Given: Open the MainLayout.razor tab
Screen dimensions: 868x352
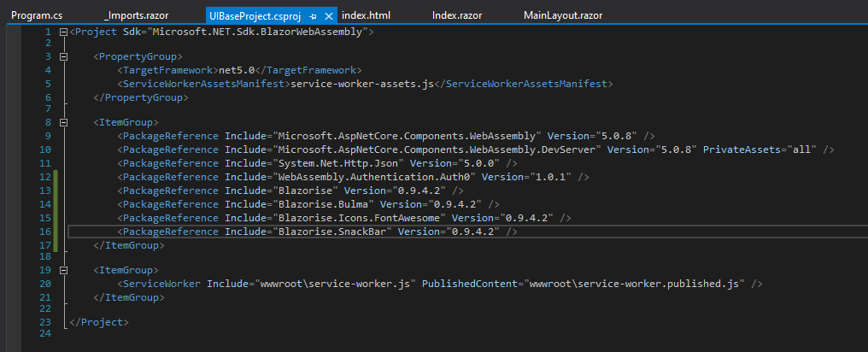Looking at the screenshot, I should coord(562,15).
